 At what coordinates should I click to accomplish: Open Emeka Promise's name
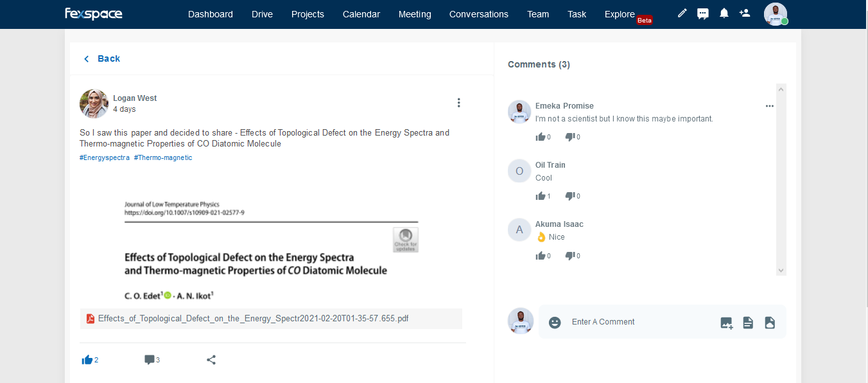(564, 106)
